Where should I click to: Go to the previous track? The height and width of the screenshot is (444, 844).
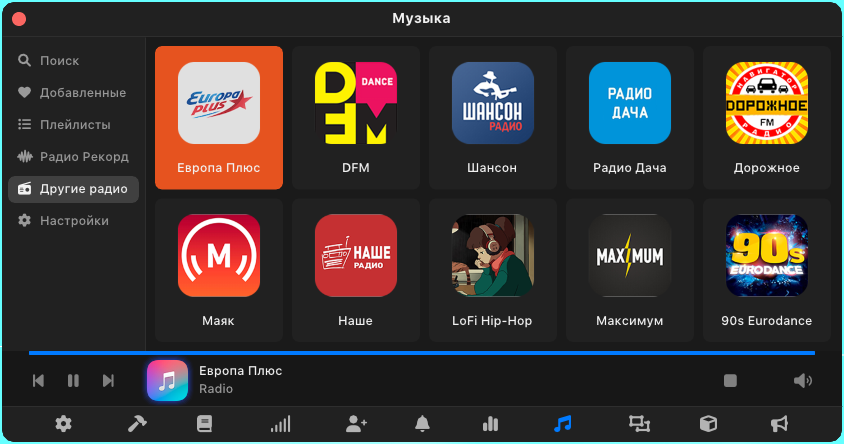point(38,380)
